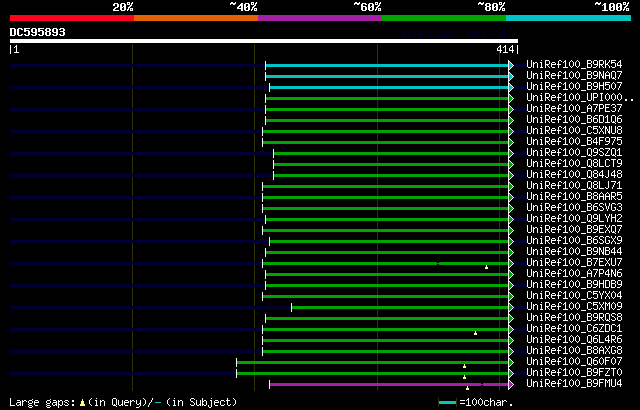Click the UniRef100_Q84J48 label
The width and height of the screenshot is (640, 410).
pyautogui.click(x=574, y=175)
